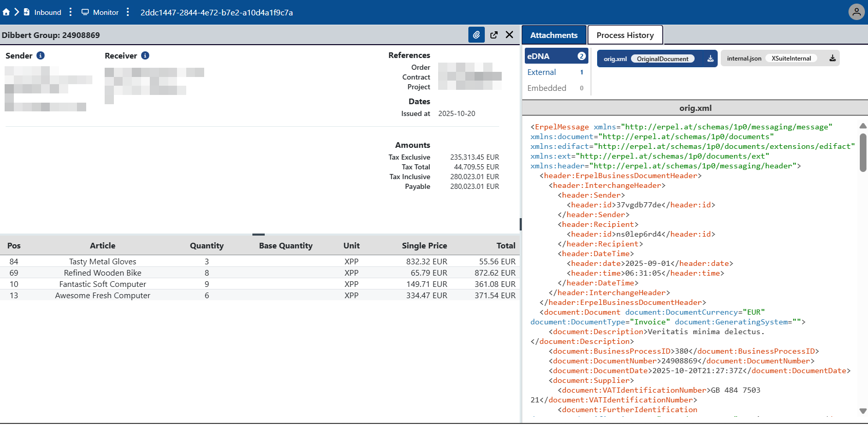Toggle the attachments paperclip button
The width and height of the screenshot is (868, 426).
pos(476,35)
